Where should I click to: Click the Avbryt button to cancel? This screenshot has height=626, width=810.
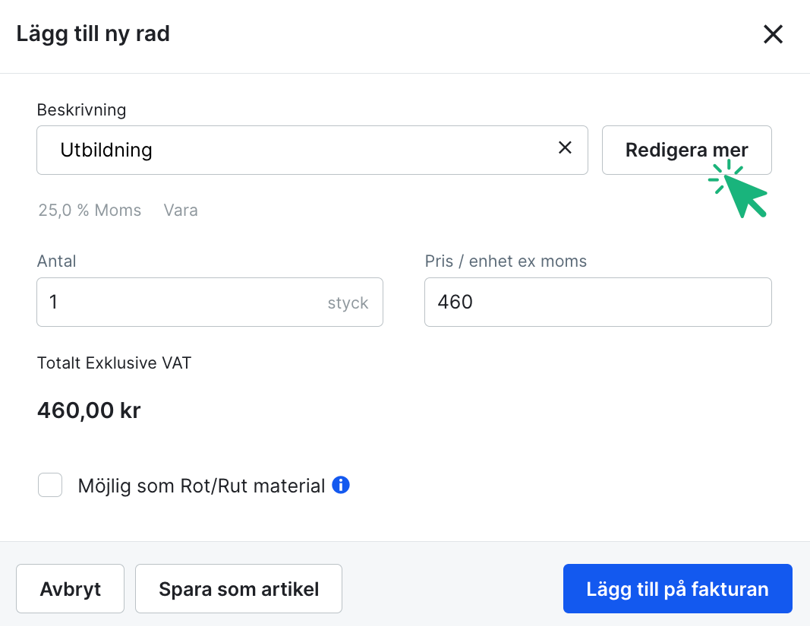pyautogui.click(x=70, y=588)
